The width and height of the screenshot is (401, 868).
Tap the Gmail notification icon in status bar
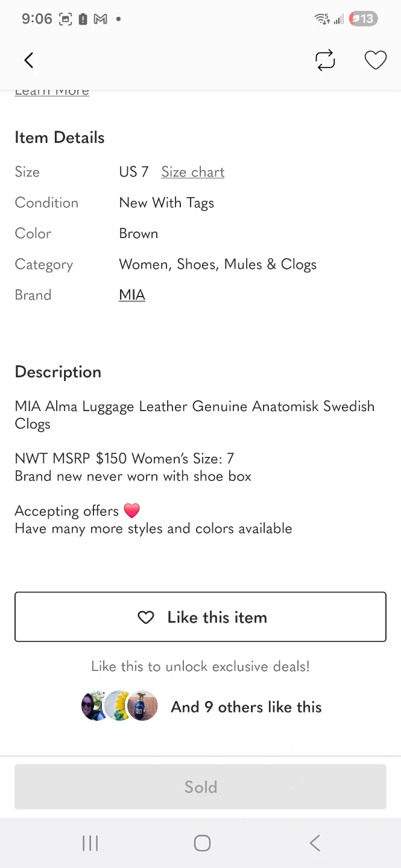click(100, 19)
